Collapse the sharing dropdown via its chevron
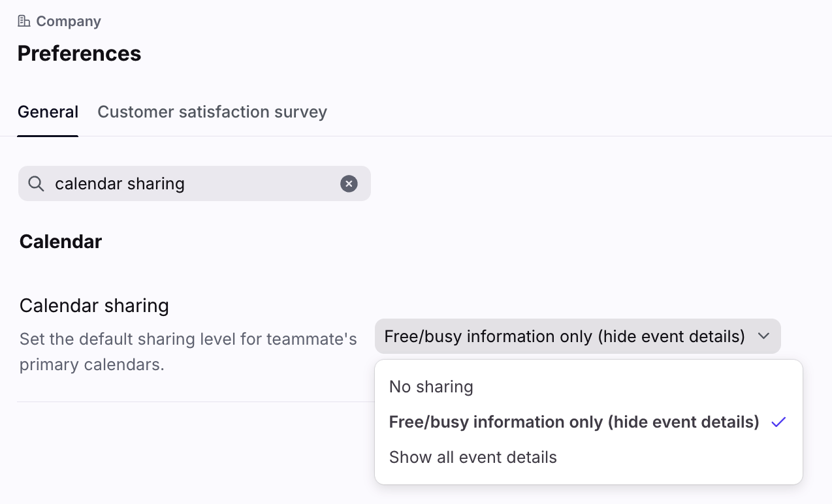Image resolution: width=832 pixels, height=504 pixels. point(763,336)
